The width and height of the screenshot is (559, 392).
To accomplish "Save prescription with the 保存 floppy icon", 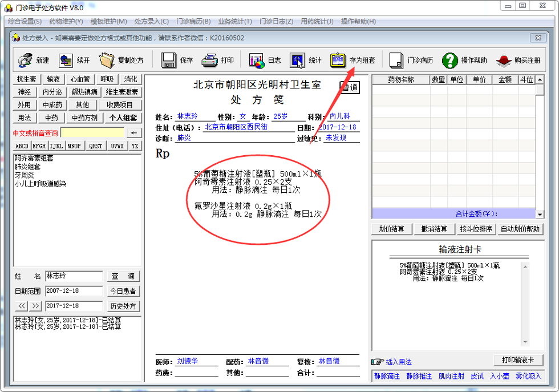I will pyautogui.click(x=168, y=60).
